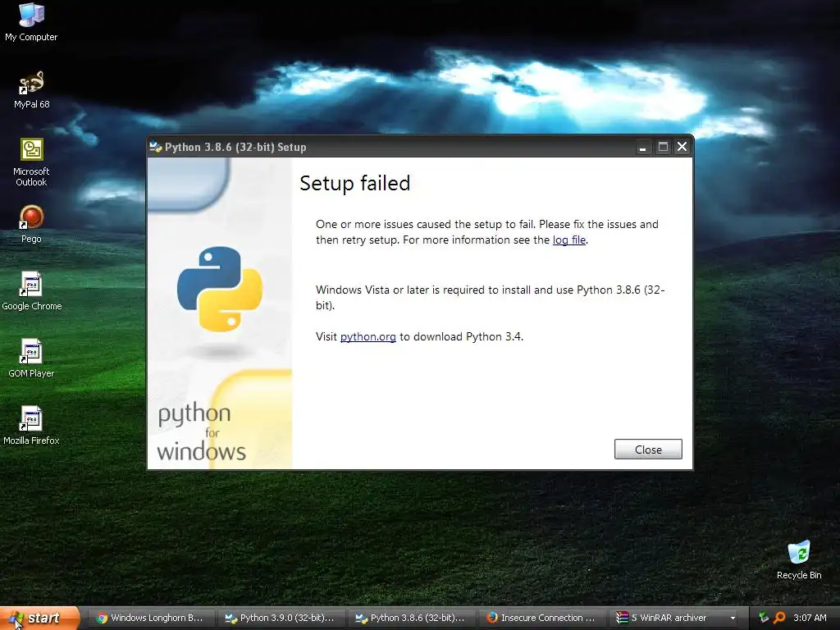Switch to Windows Longhorn B... taskbar item
Viewport: 840px width, 630px height.
pyautogui.click(x=151, y=618)
